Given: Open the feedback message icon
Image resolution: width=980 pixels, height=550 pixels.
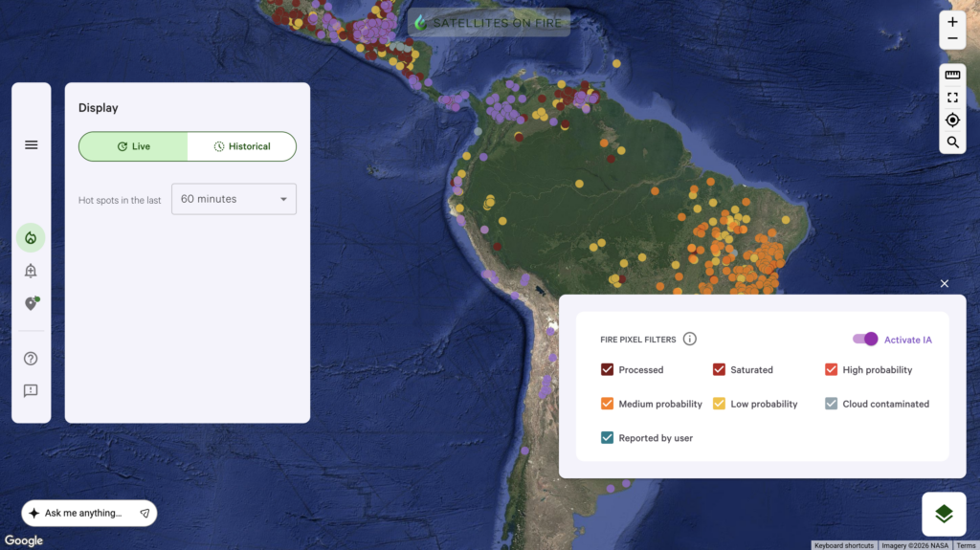Looking at the screenshot, I should coord(31,390).
